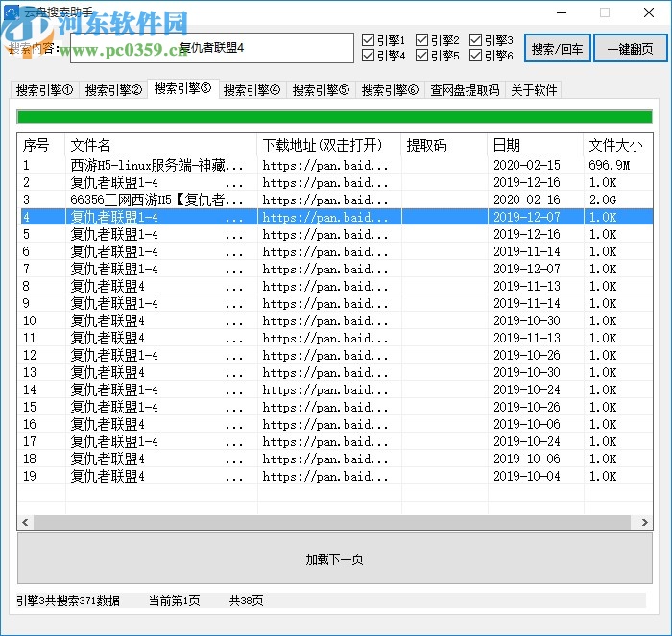Click the 提取码 column header
This screenshot has height=636, width=672.
[444, 145]
